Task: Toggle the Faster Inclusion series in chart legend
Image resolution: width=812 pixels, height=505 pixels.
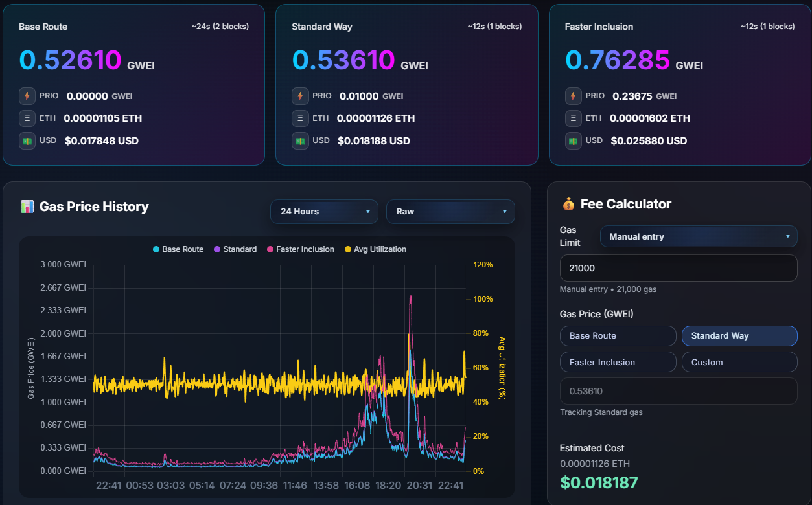Action: coord(301,249)
